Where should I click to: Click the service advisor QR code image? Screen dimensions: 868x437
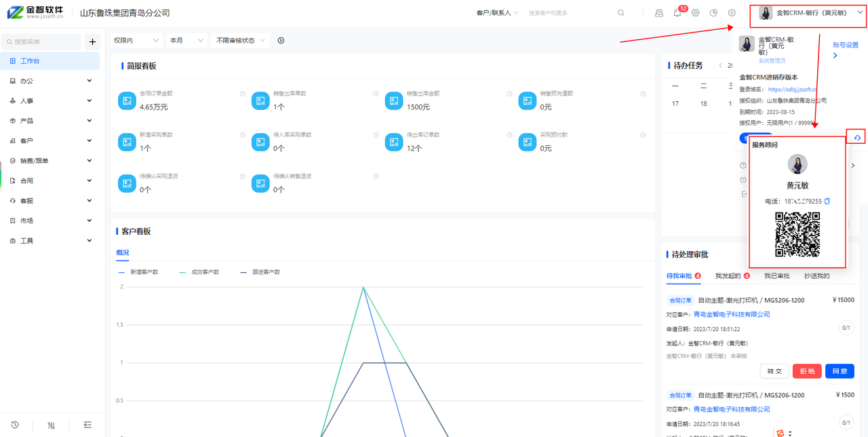[797, 235]
